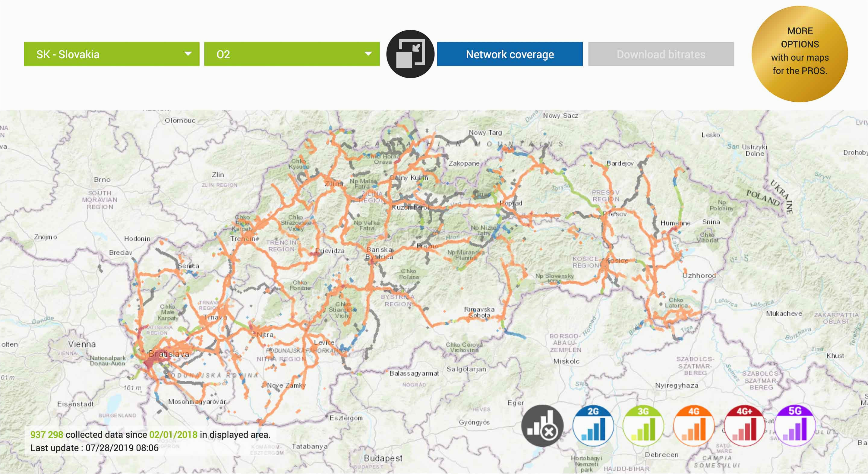This screenshot has height=474, width=868.
Task: Click the Humenne town label
Action: point(675,223)
